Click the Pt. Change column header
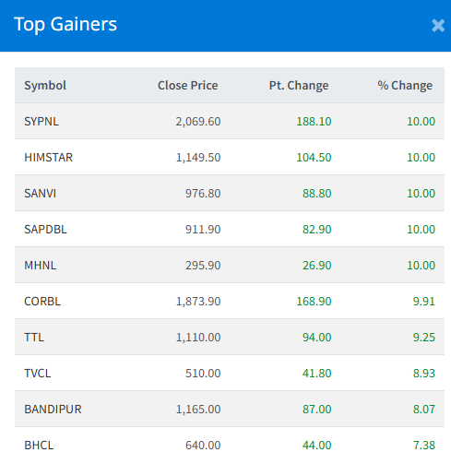This screenshot has width=451, height=476. [299, 85]
